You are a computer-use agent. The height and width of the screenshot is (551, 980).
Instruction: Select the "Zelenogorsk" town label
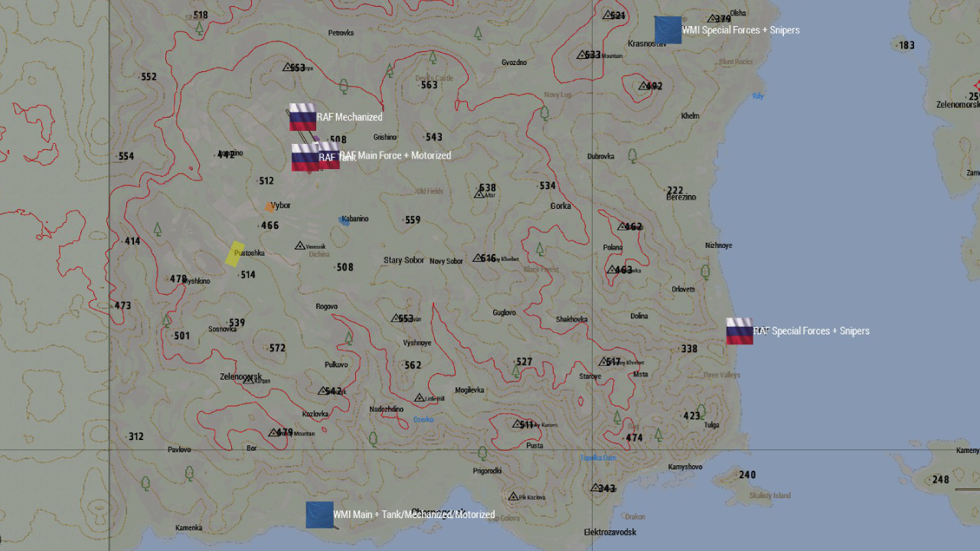point(241,377)
